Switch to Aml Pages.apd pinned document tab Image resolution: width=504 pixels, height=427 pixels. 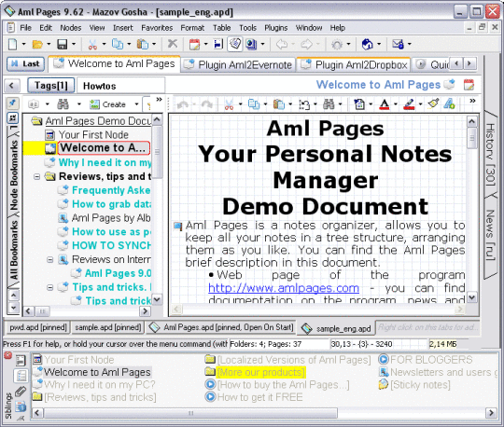(x=221, y=327)
